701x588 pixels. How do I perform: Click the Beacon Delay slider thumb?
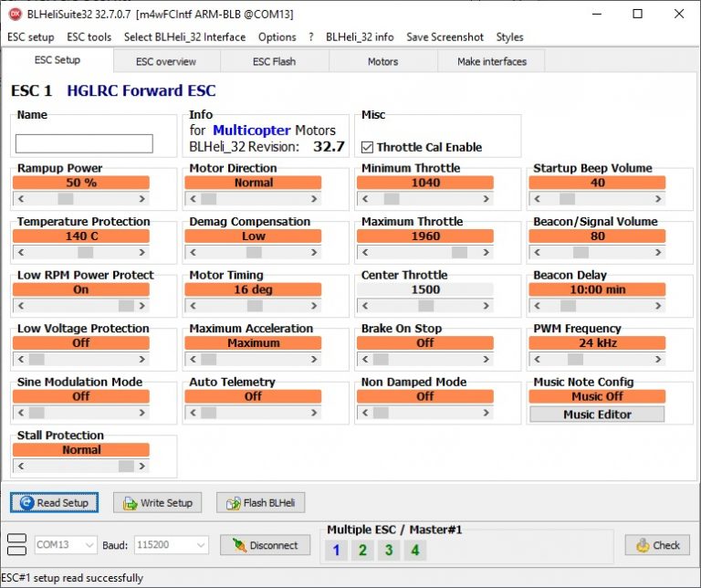click(569, 305)
